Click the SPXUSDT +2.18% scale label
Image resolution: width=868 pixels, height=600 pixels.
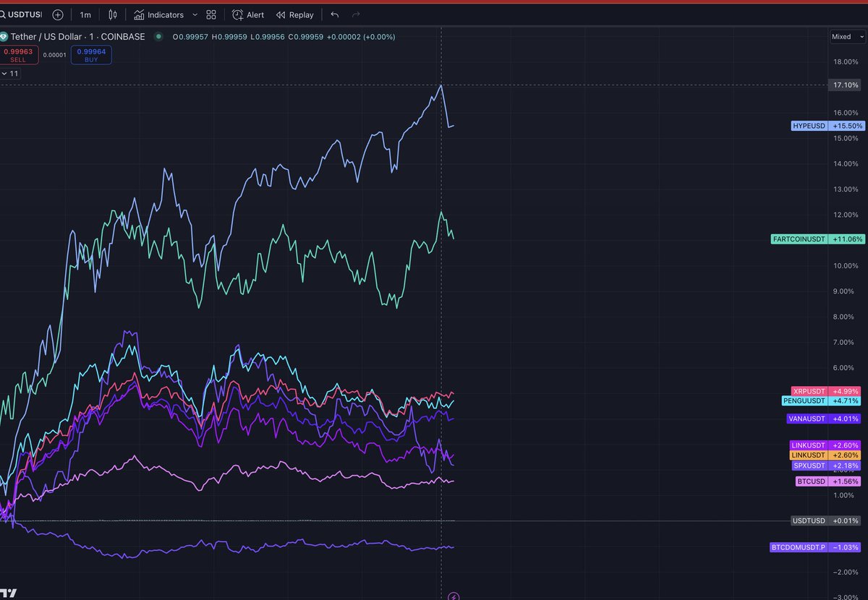[x=827, y=466]
